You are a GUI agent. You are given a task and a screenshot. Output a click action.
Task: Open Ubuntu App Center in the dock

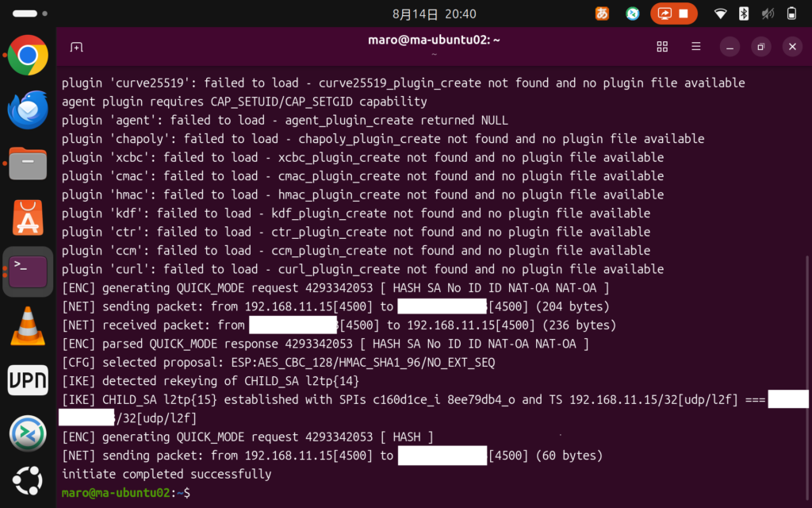coord(28,217)
